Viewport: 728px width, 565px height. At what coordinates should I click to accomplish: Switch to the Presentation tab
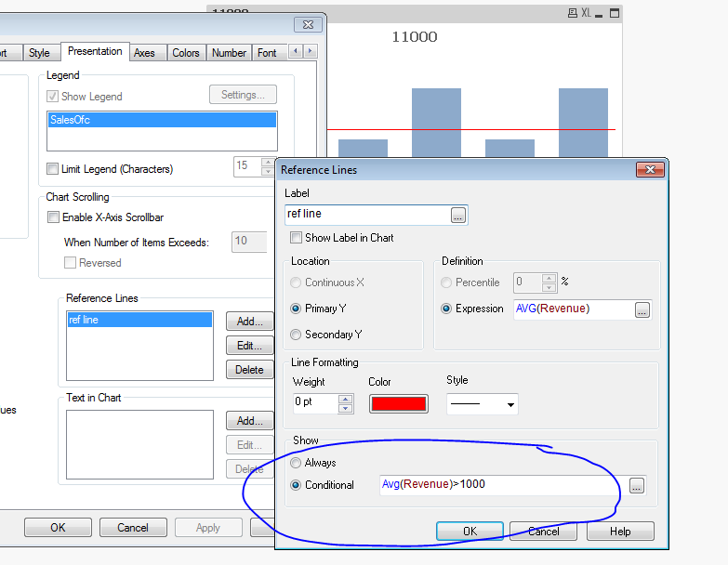point(95,51)
